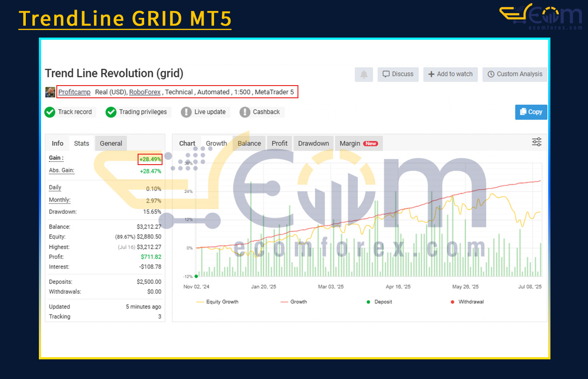Select the Chart tab

click(187, 143)
